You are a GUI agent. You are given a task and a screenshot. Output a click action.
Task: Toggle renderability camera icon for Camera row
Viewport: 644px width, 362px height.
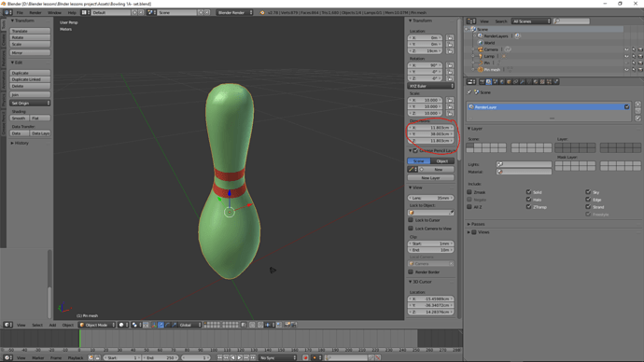click(x=640, y=49)
